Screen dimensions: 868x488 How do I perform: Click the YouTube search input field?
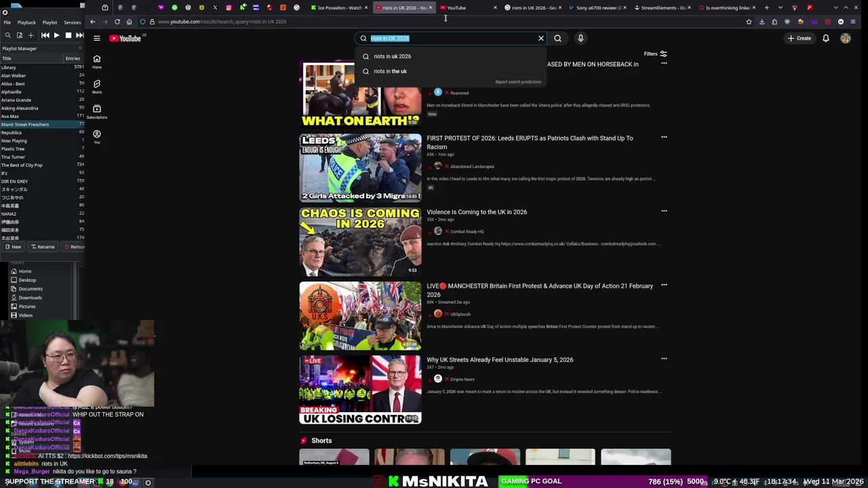click(451, 39)
